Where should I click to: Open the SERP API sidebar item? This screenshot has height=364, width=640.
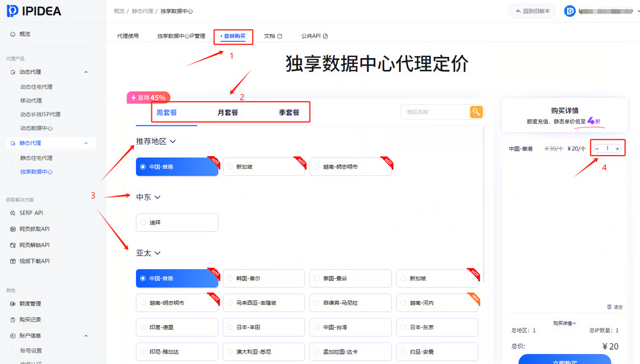tap(31, 213)
